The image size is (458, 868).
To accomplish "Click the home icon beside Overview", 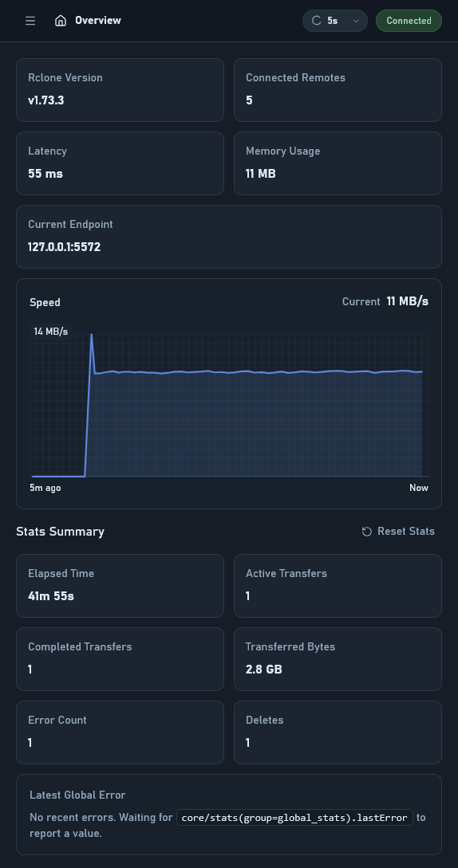I will click(x=61, y=21).
